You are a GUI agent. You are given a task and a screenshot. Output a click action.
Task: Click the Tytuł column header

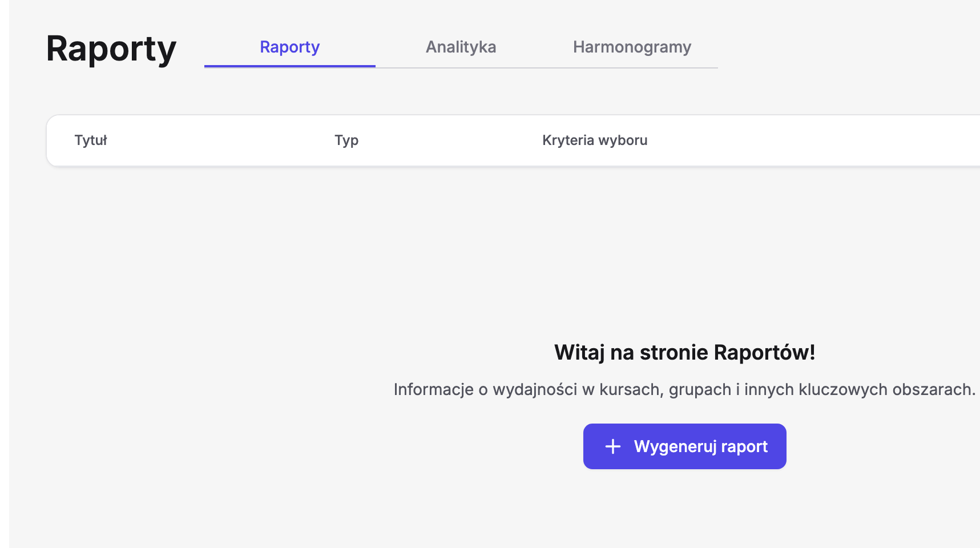pos(91,140)
